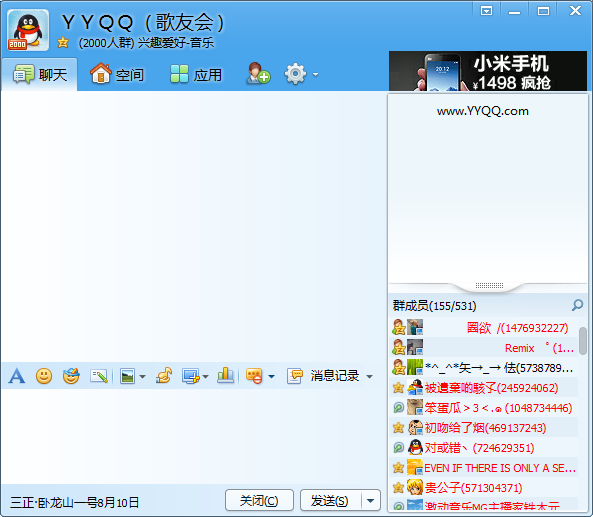
Task: Click the doodle pencil message icon
Action: click(x=99, y=376)
